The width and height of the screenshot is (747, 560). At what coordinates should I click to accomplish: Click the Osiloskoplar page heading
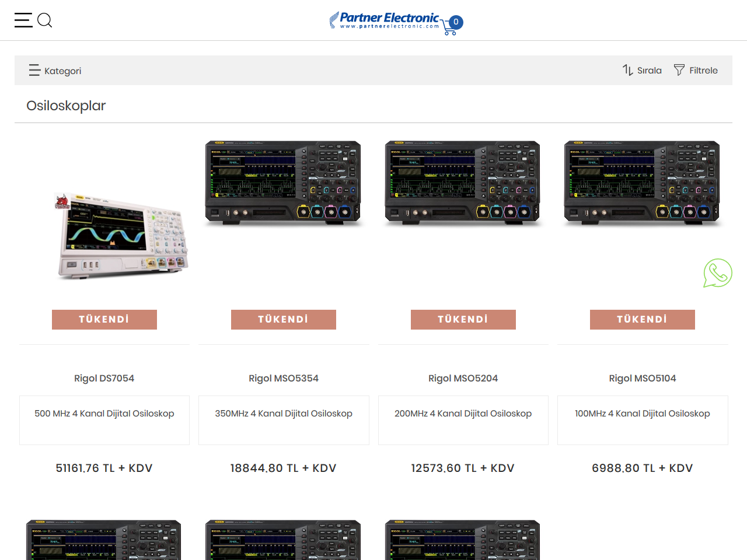coord(66,106)
